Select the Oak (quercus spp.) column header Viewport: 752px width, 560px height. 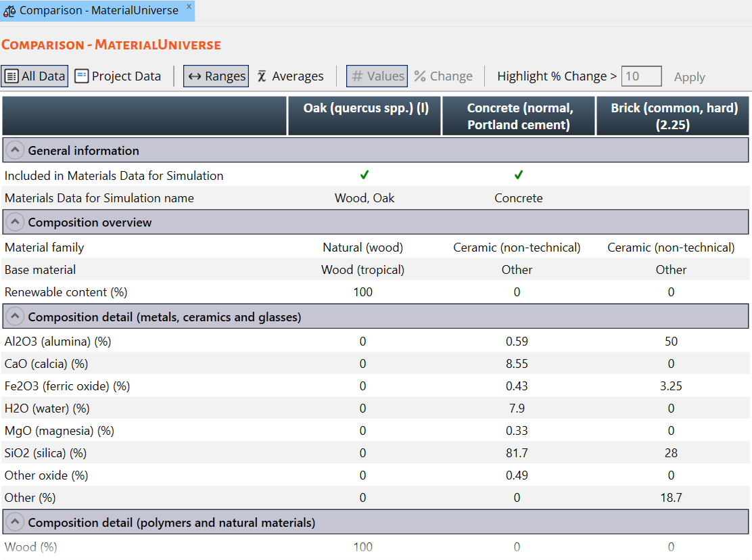pos(365,108)
